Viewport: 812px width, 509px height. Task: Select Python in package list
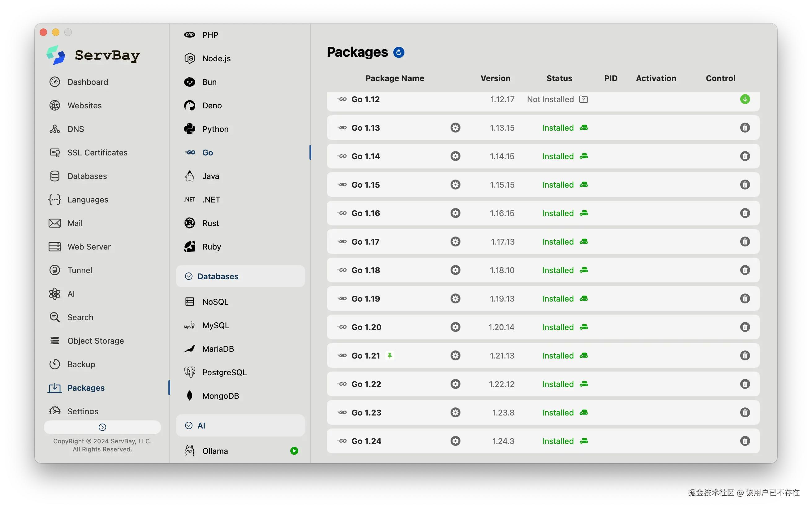coord(215,129)
